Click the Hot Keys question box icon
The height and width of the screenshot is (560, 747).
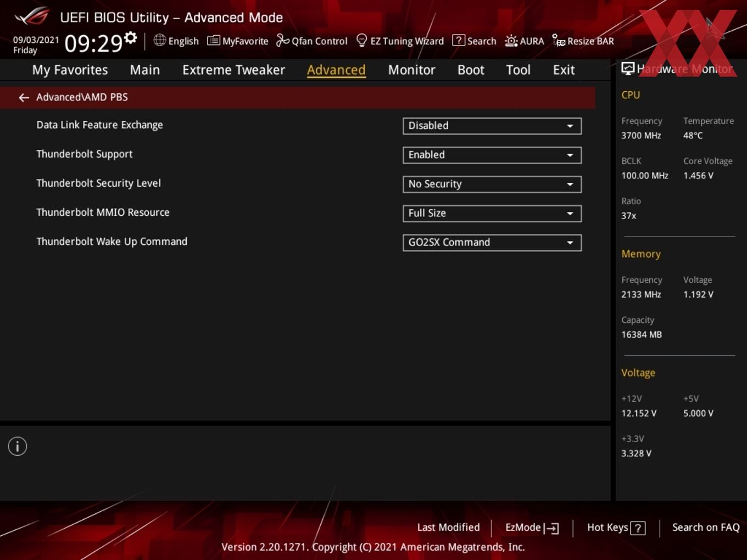(638, 528)
